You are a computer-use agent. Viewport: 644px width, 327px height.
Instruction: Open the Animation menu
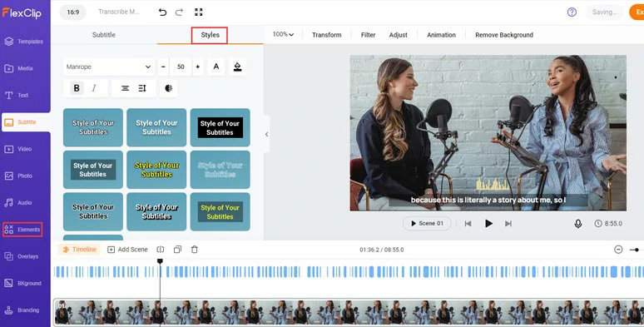click(441, 35)
